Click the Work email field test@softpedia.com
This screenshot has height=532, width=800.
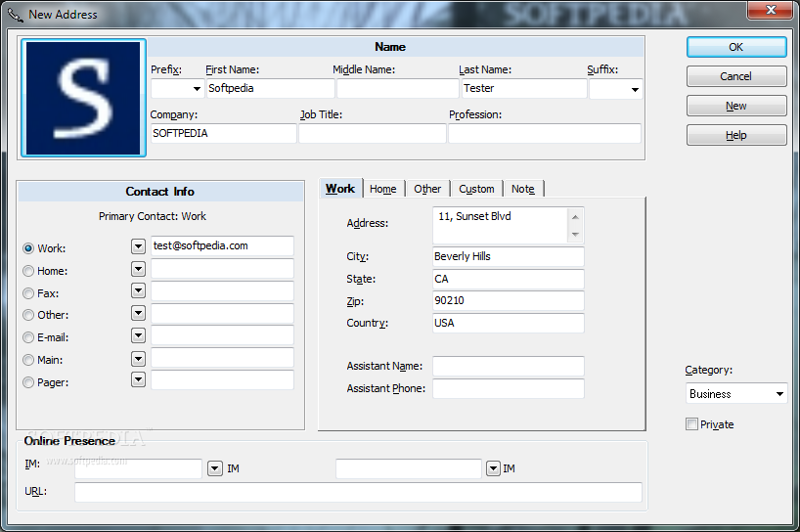tap(222, 245)
